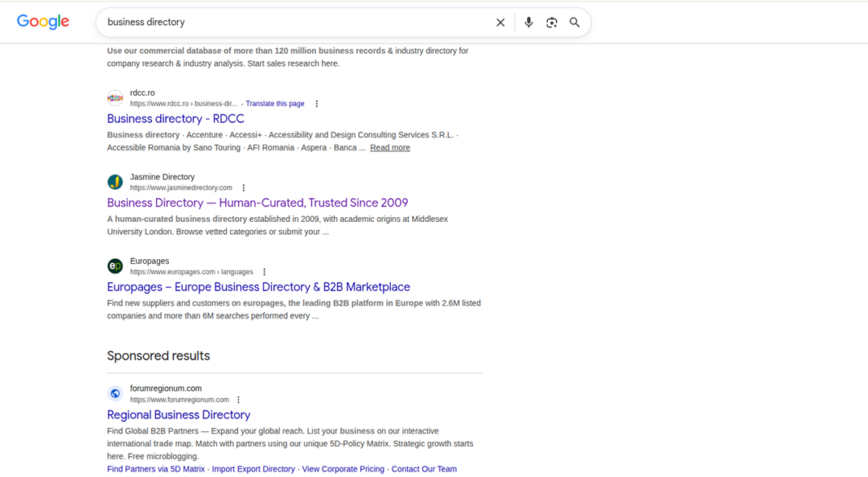The height and width of the screenshot is (477, 868).
Task: Clear the search box with the X icon
Action: click(501, 22)
